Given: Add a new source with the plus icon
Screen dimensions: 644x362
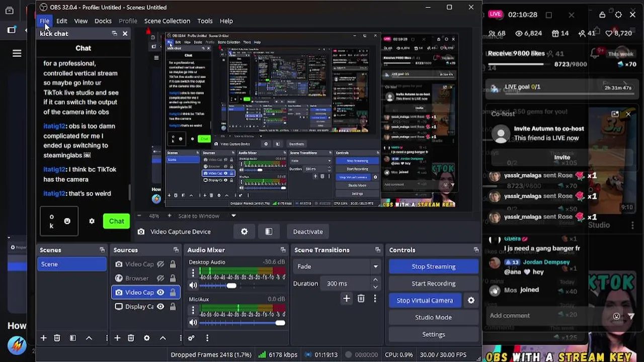Looking at the screenshot, I should (117, 338).
